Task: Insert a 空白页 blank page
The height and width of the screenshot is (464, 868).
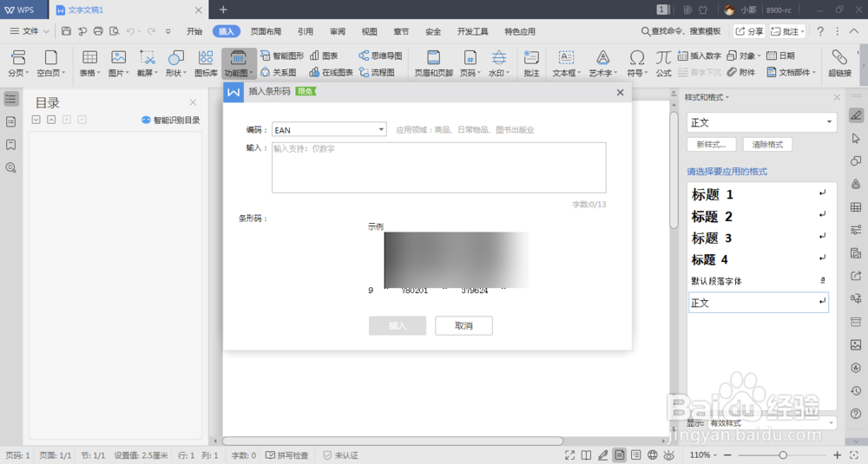Action: (x=51, y=63)
